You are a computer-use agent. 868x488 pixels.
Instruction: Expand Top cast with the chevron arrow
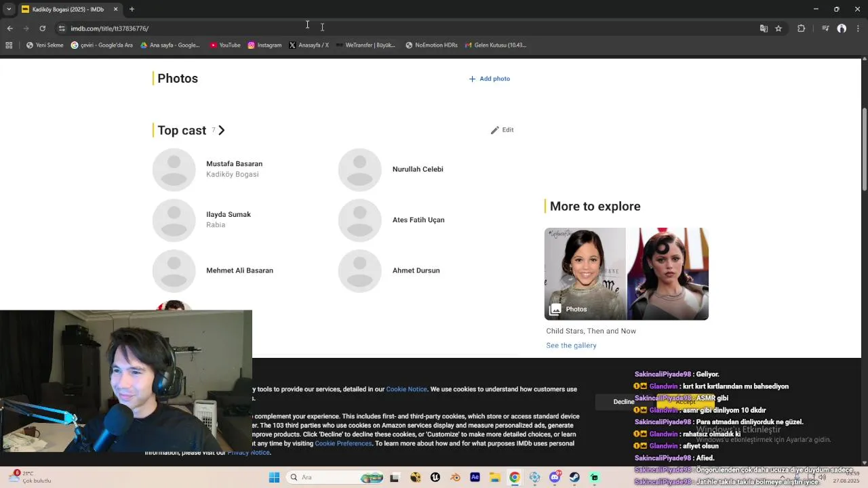pyautogui.click(x=221, y=130)
